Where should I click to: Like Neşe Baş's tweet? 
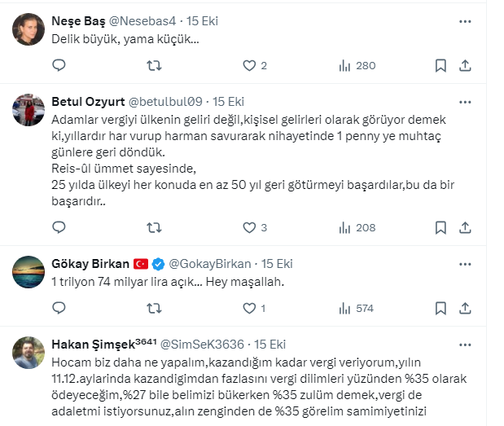click(249, 65)
